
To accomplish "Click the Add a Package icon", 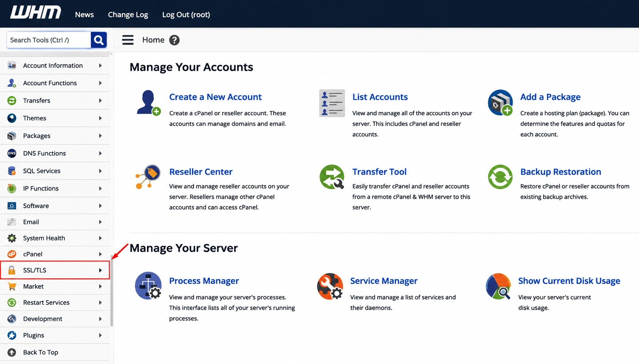I will coord(500,103).
